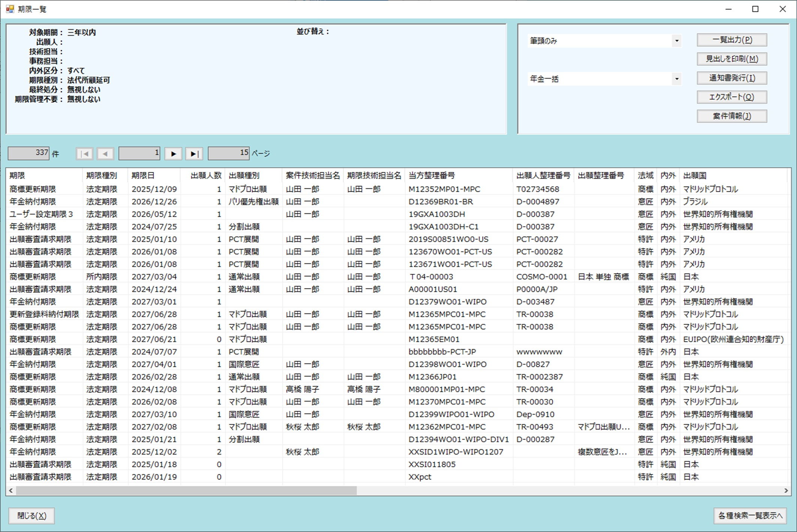Screen dimensions: 797x532
Task: Open the 年金一括 dropdown
Action: pyautogui.click(x=676, y=79)
